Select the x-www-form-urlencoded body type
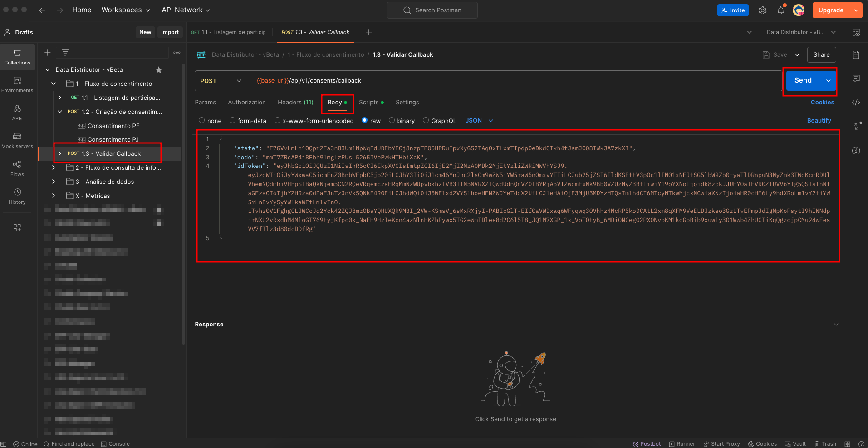868x448 pixels. (x=277, y=120)
